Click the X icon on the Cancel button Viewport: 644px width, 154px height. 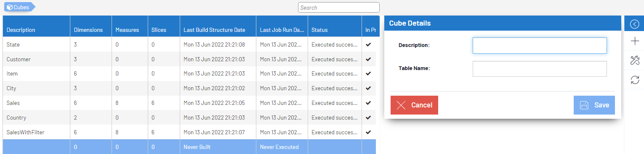pos(401,105)
